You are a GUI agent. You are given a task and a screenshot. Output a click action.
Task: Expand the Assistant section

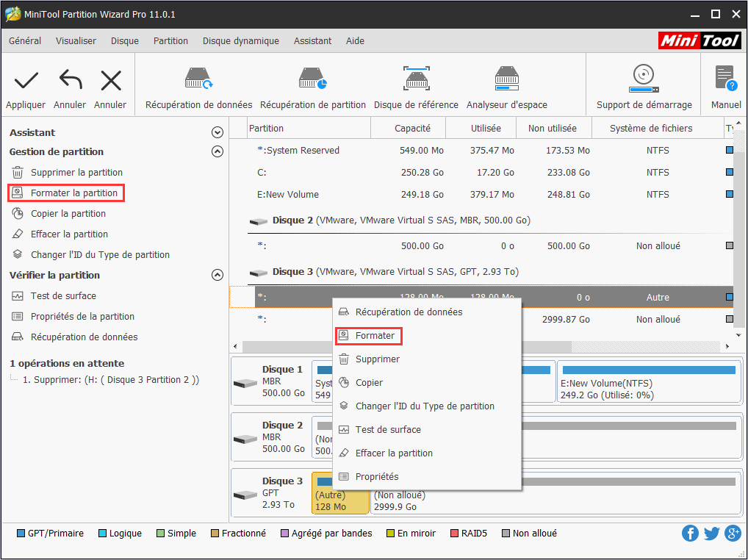pos(217,133)
